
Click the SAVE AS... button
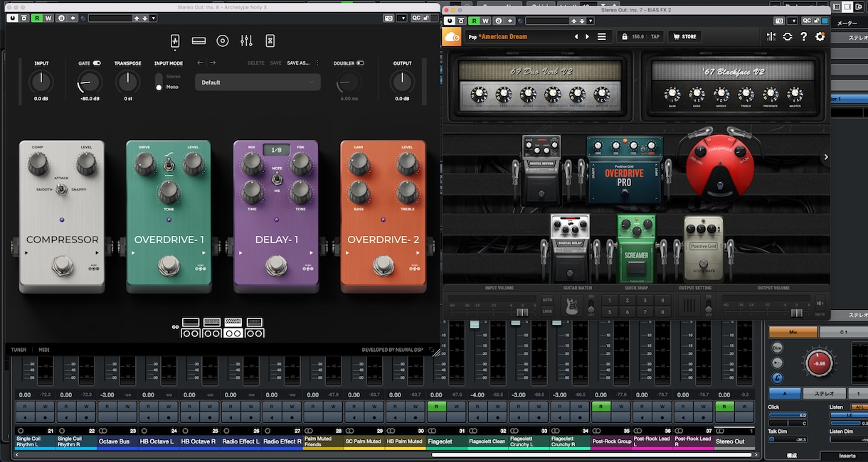298,63
